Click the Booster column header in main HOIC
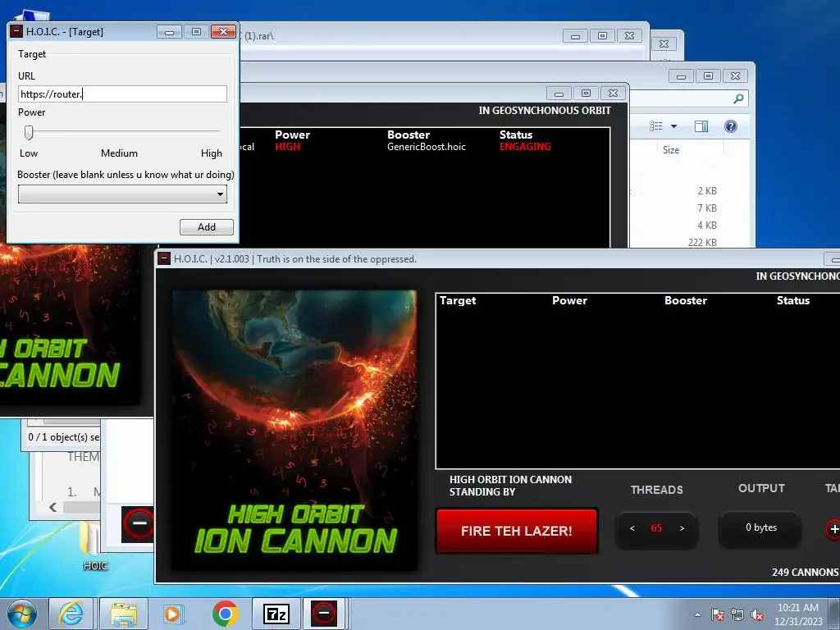 686,300
